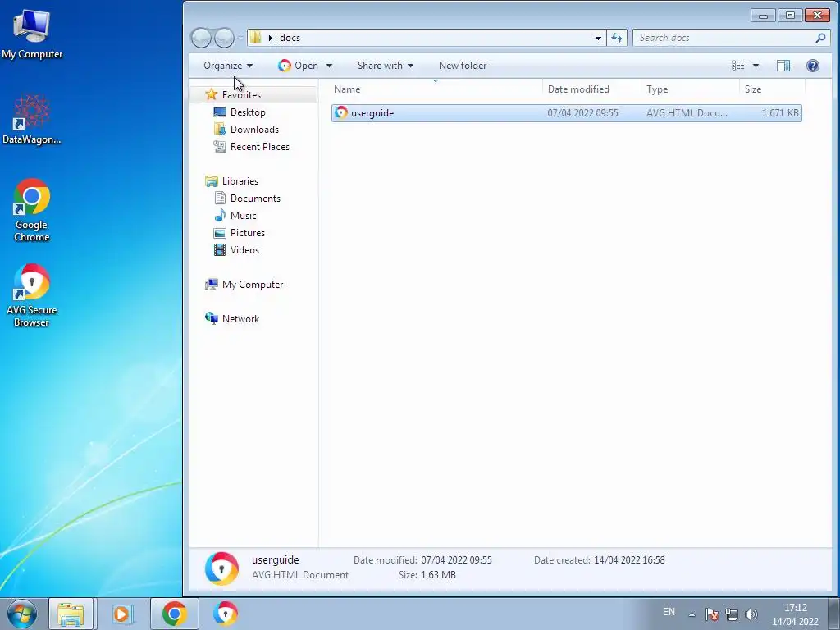Select Libraries in navigation pane
The height and width of the screenshot is (630, 840).
coord(240,181)
